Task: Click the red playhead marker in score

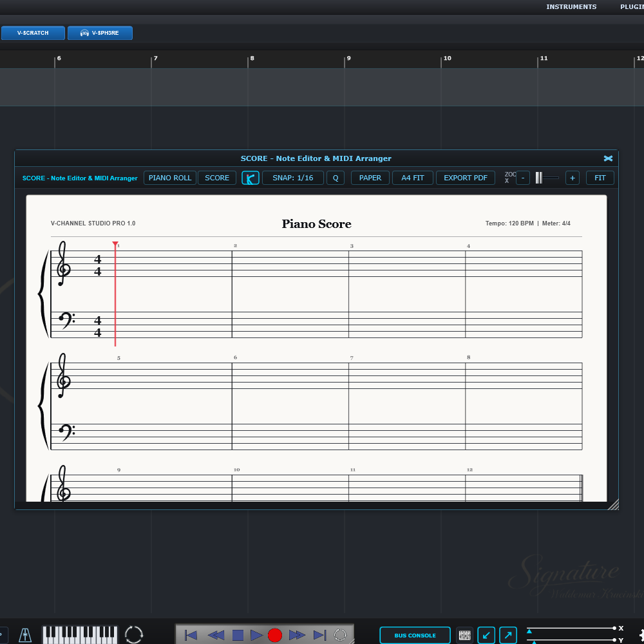Action: pyautogui.click(x=115, y=244)
